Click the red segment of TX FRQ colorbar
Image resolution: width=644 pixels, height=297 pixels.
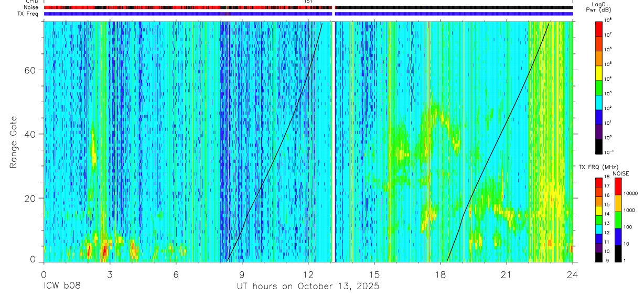[x=599, y=182]
